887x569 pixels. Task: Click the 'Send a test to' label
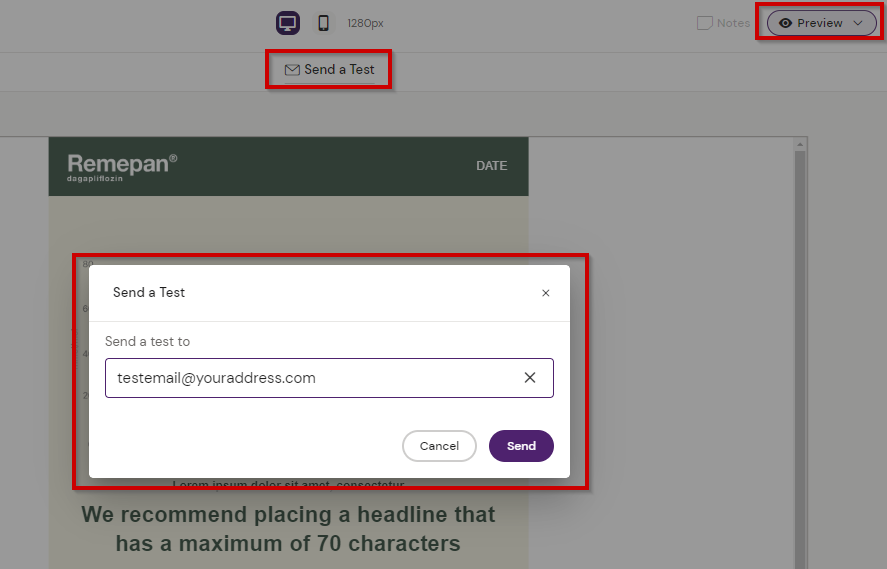tap(147, 341)
